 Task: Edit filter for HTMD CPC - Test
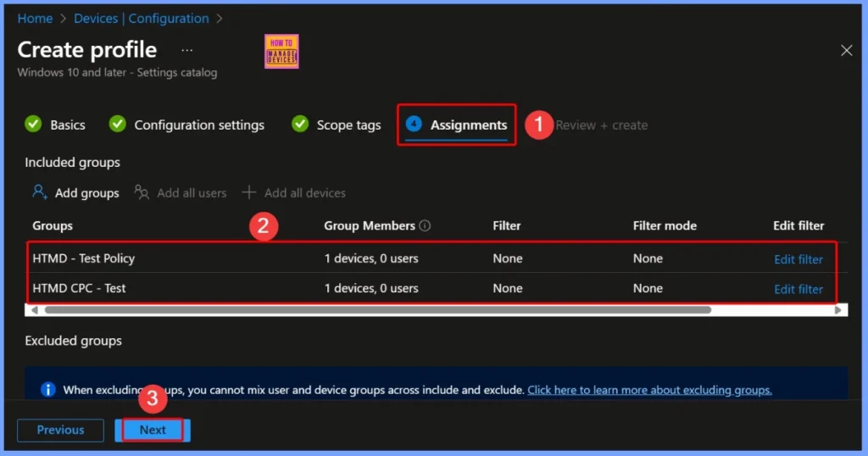pyautogui.click(x=798, y=289)
